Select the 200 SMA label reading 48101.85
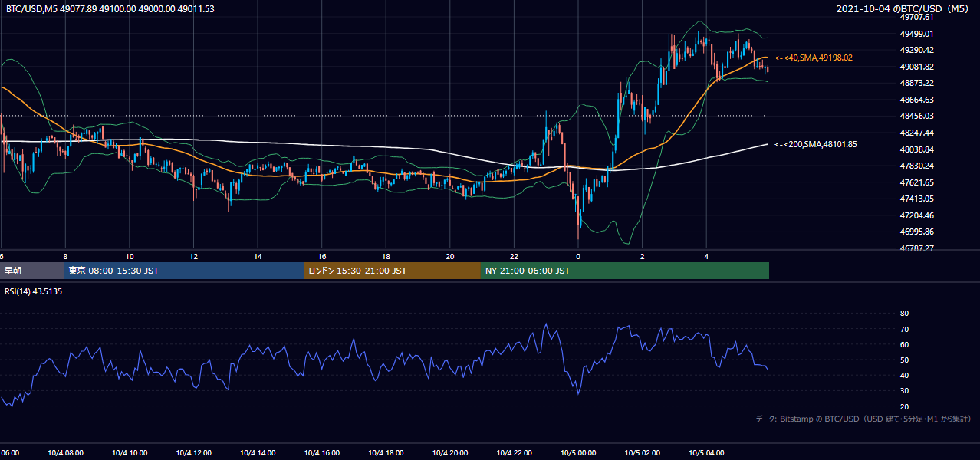The height and width of the screenshot is (460, 980). [816, 144]
